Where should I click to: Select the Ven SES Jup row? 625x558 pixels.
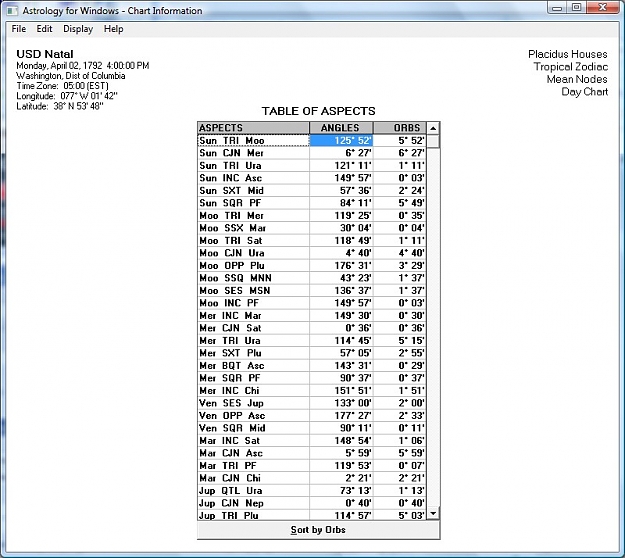tap(312, 403)
